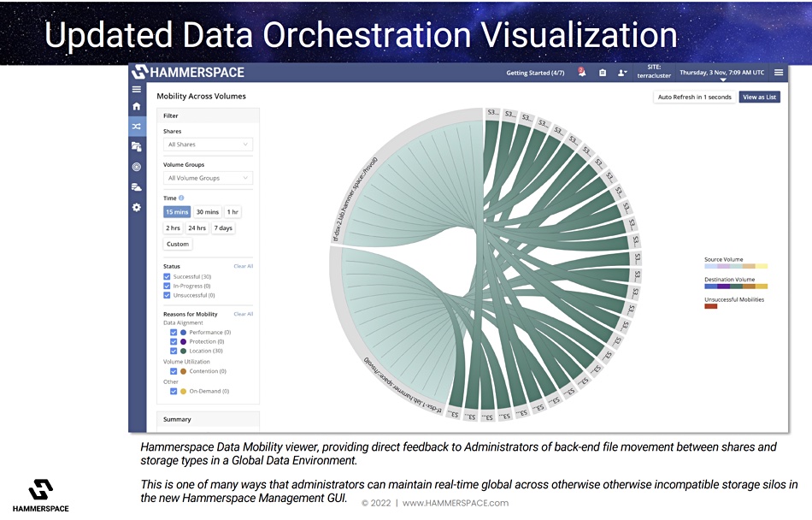Screen dimensions: 812x520
Task: Click the 'Volume Groups' filter label
Action: pos(184,165)
